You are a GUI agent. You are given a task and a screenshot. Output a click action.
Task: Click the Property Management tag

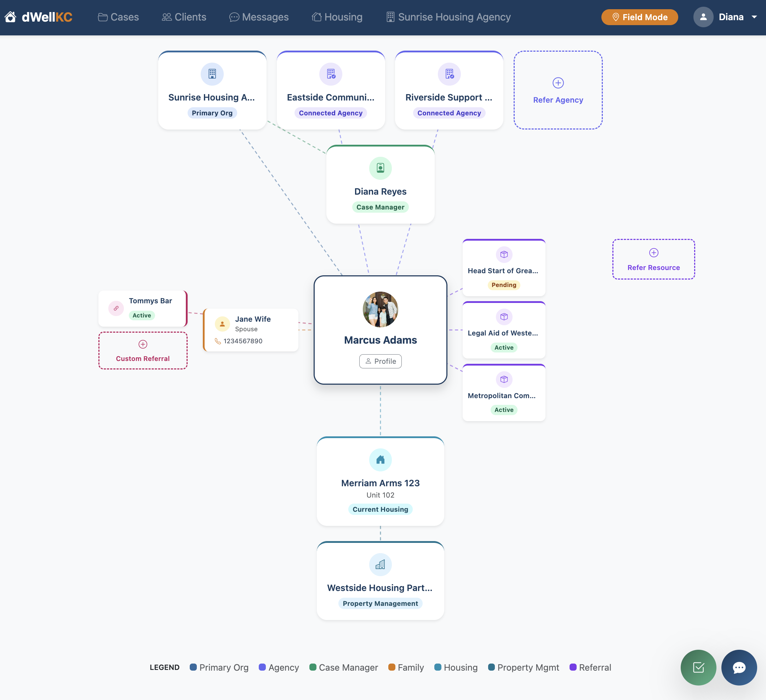[x=380, y=603]
